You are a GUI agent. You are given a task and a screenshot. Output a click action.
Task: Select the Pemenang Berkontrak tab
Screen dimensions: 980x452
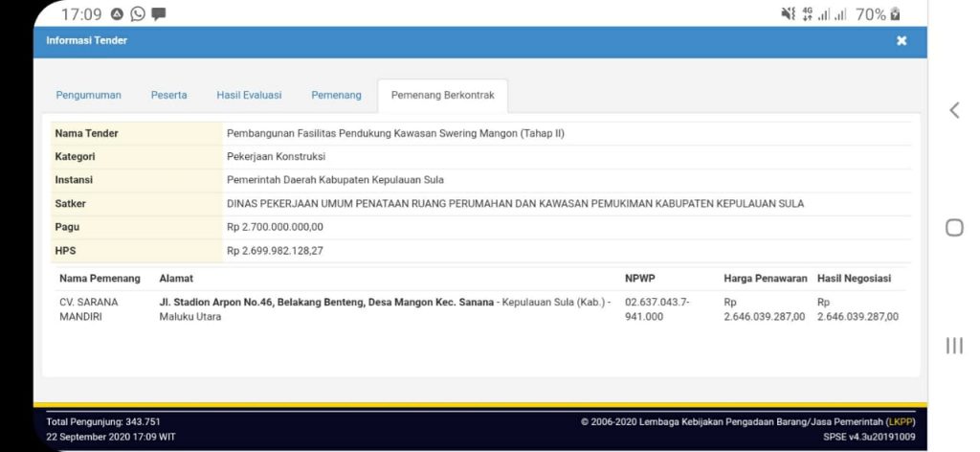tap(442, 95)
